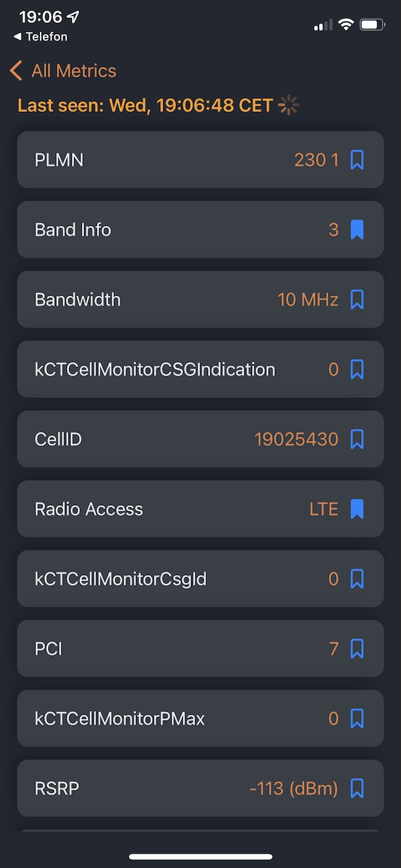Bookmark the CellID row
Viewport: 401px width, 868px height.
[358, 439]
